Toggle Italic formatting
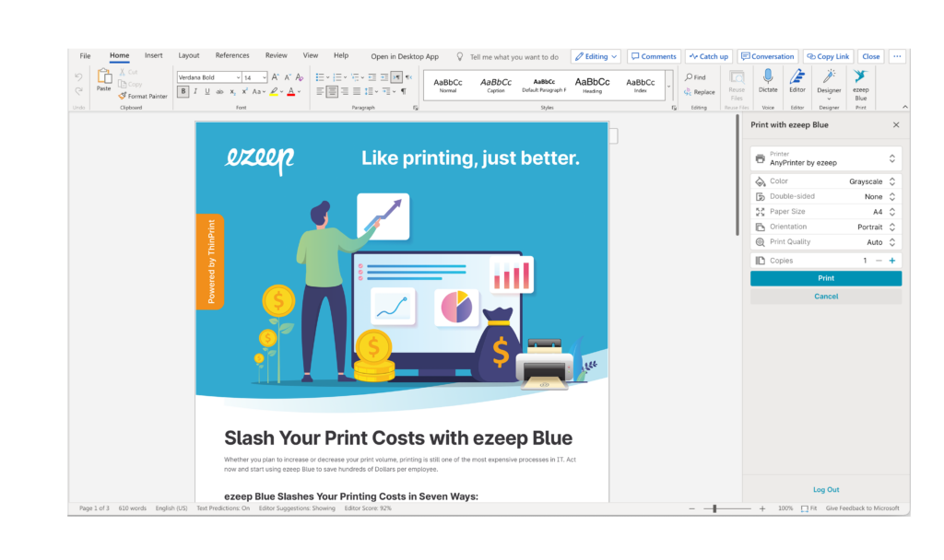The image size is (944, 560). [x=195, y=92]
